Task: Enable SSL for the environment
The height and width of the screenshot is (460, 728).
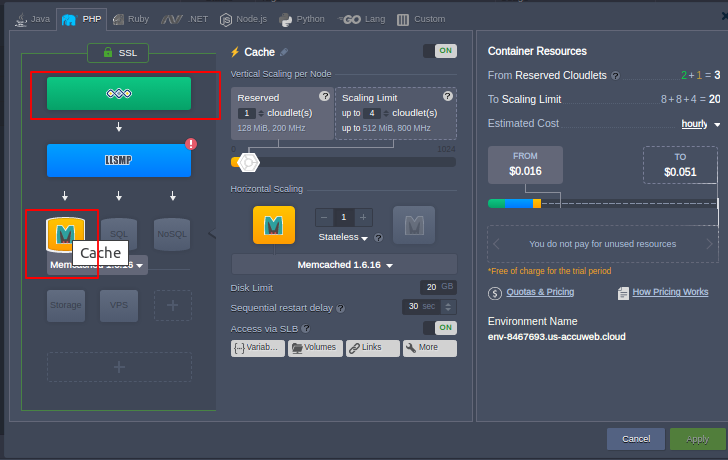Action: pos(119,53)
